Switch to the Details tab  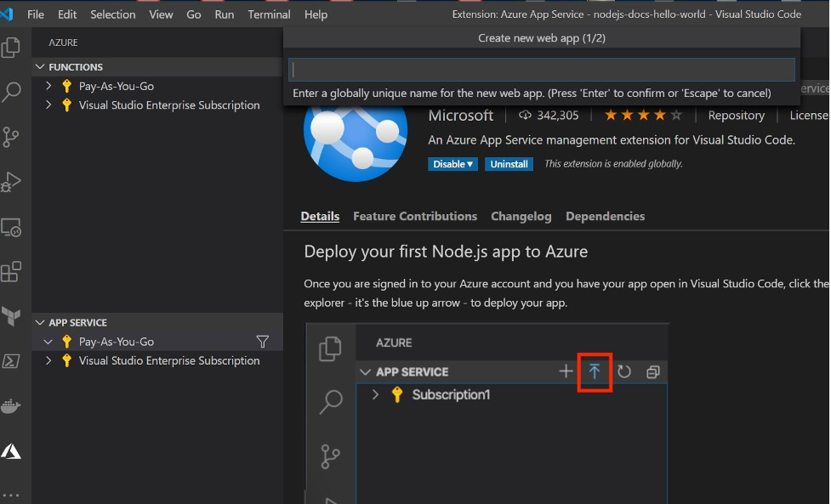320,216
